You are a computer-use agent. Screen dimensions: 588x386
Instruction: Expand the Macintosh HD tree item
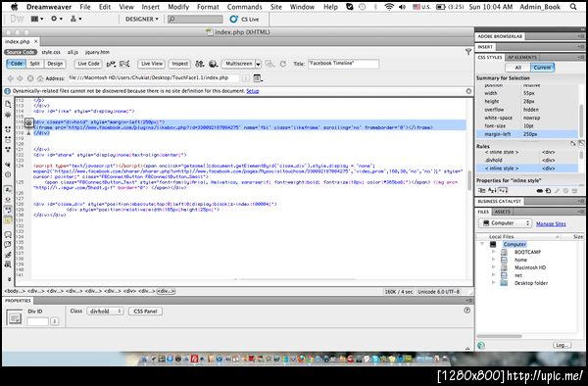(x=493, y=267)
